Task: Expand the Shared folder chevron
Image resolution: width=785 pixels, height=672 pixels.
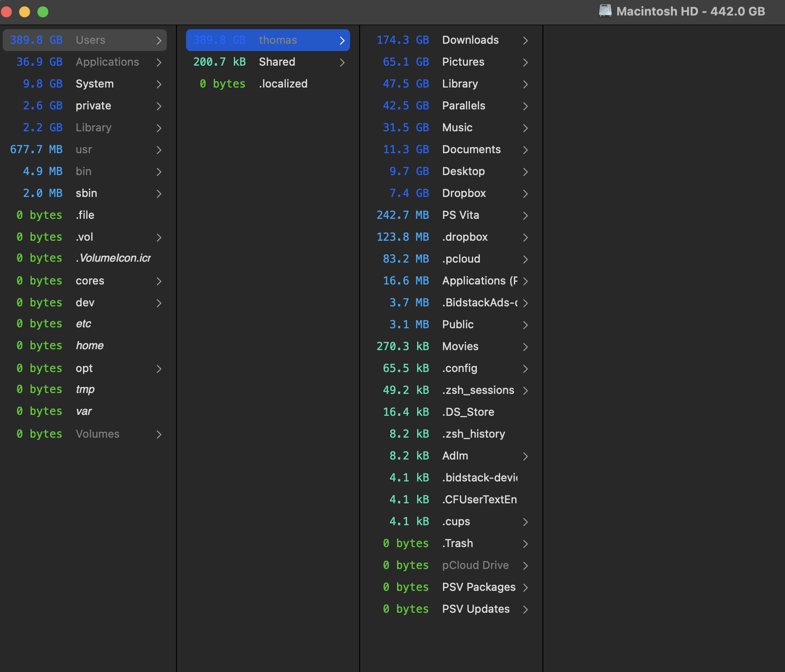Action: 342,62
